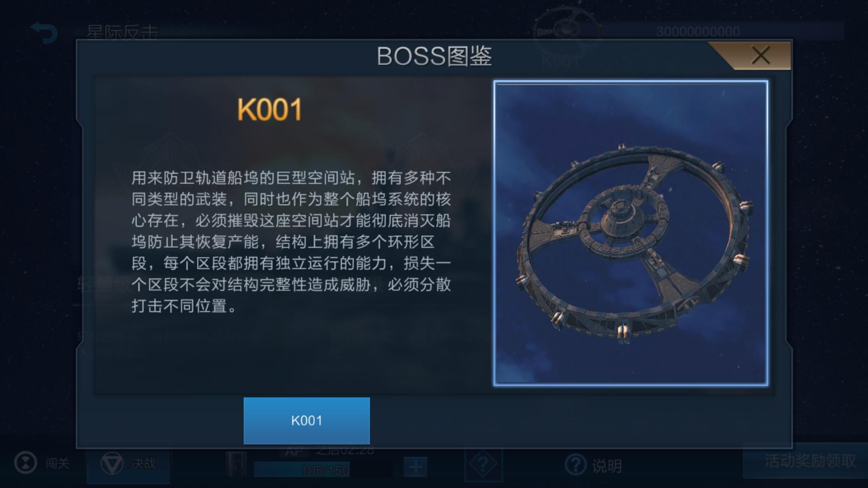The width and height of the screenshot is (868, 488).
Task: Open the 闯关 hourglass icon
Action: click(25, 463)
